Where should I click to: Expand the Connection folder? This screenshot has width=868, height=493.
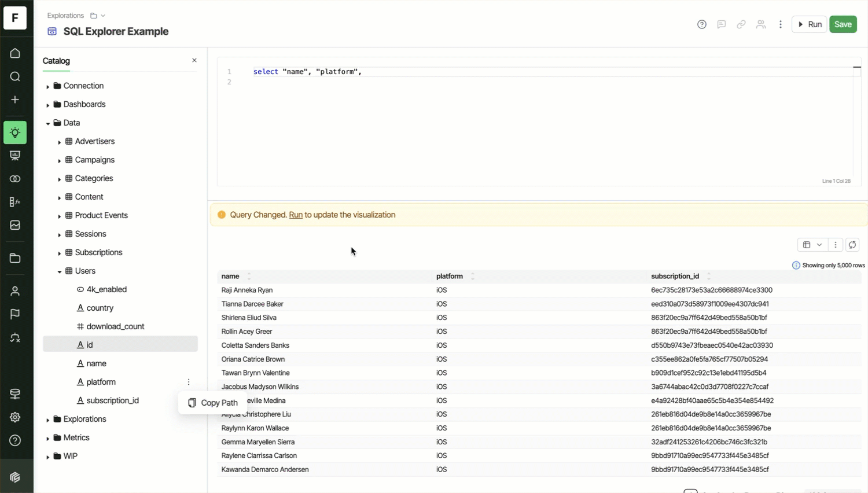tap(48, 86)
